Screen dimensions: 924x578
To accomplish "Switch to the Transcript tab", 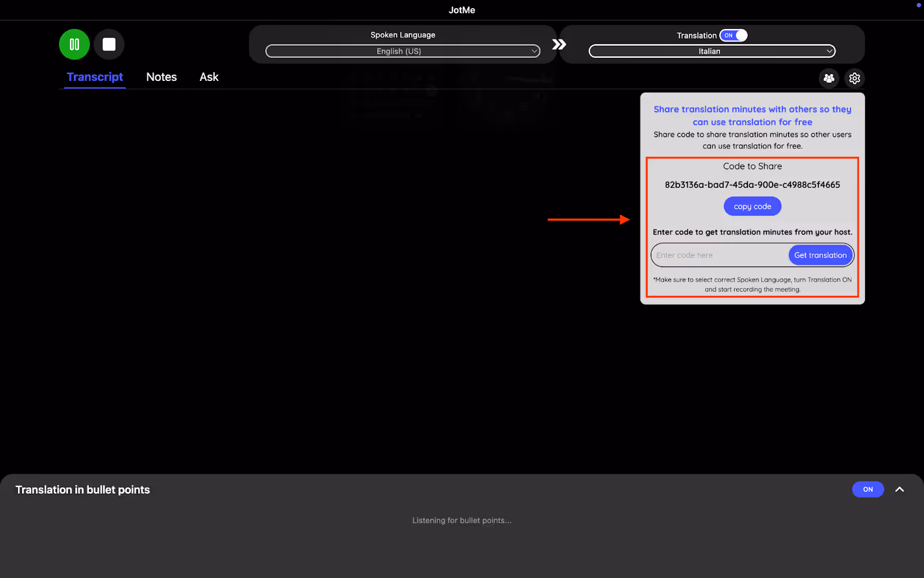I will [95, 77].
